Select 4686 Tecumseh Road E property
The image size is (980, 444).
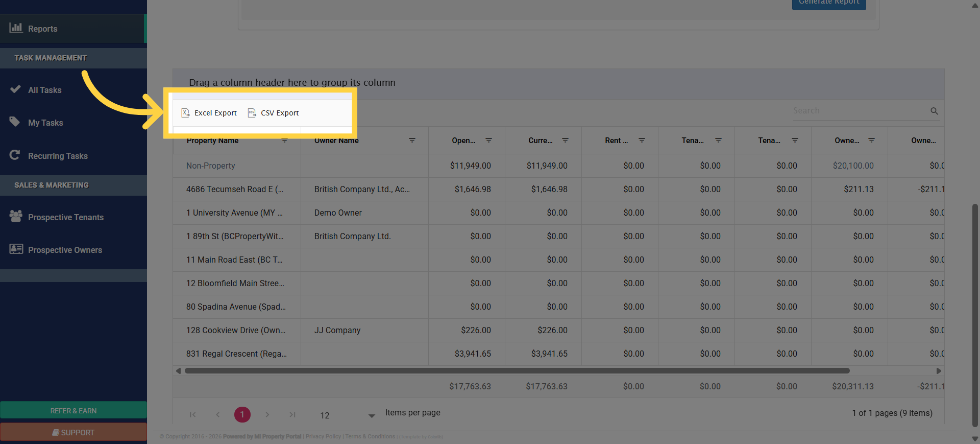click(x=235, y=189)
